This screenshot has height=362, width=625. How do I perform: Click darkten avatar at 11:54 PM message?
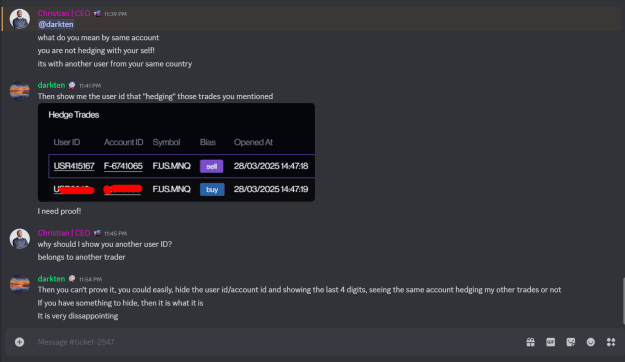pyautogui.click(x=20, y=284)
